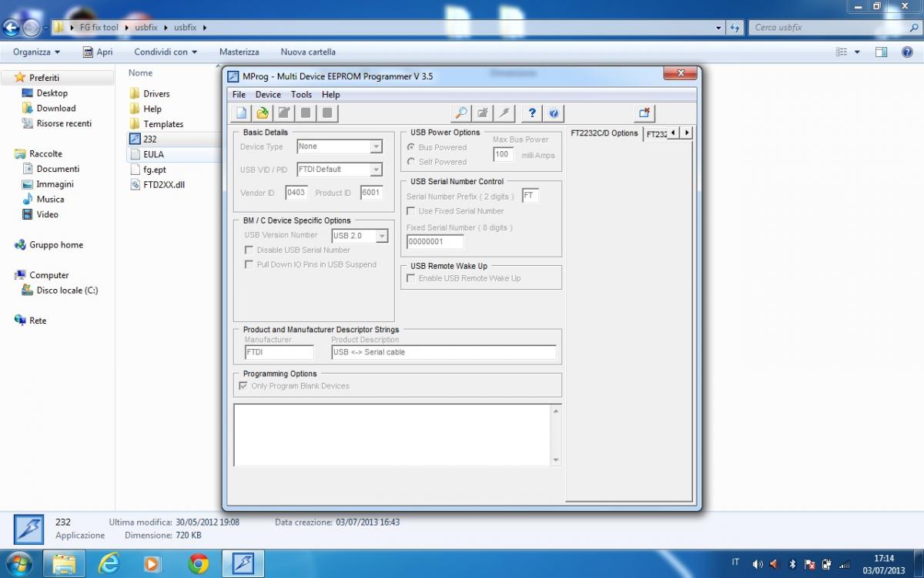Click the greyed Edit template pencil icon
This screenshot has width=924, height=578.
pos(284,113)
